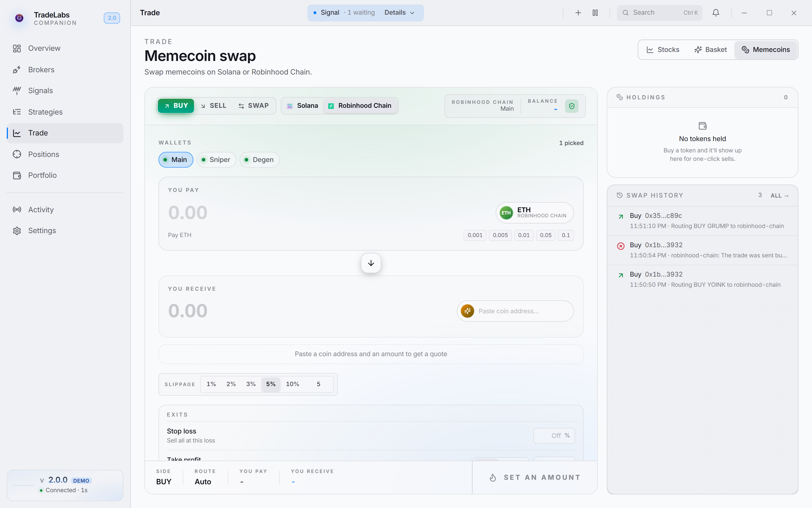Image resolution: width=812 pixels, height=508 pixels.
Task: Toggle the Degen wallet chip
Action: coord(259,159)
